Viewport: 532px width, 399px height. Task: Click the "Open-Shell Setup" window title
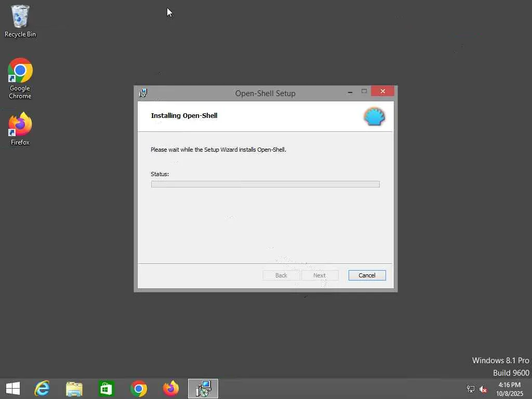[265, 94]
